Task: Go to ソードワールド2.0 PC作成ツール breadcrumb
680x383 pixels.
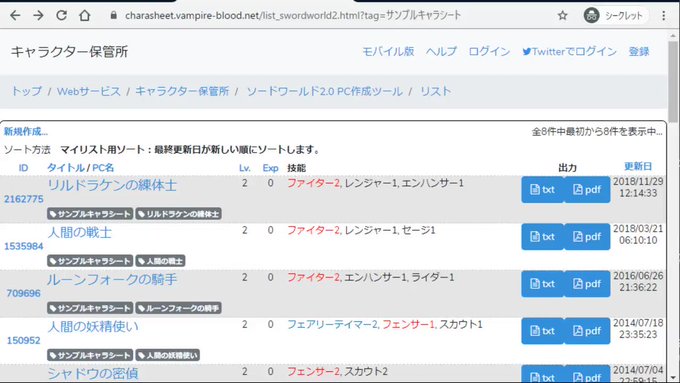Action: (324, 91)
